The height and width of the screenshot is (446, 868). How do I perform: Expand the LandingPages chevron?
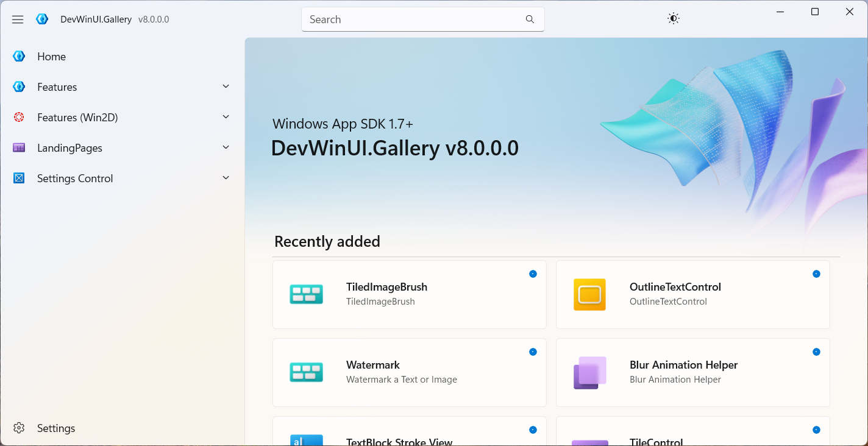226,147
